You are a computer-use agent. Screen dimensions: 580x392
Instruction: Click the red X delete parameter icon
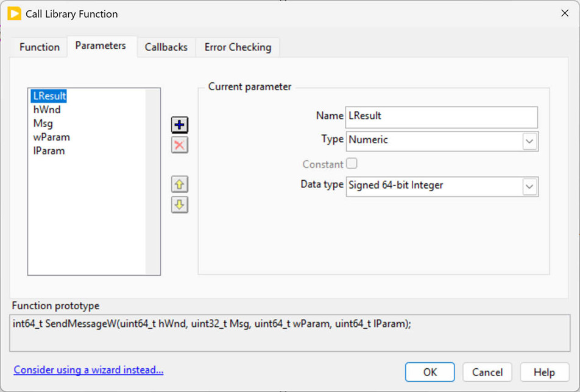[x=179, y=145]
